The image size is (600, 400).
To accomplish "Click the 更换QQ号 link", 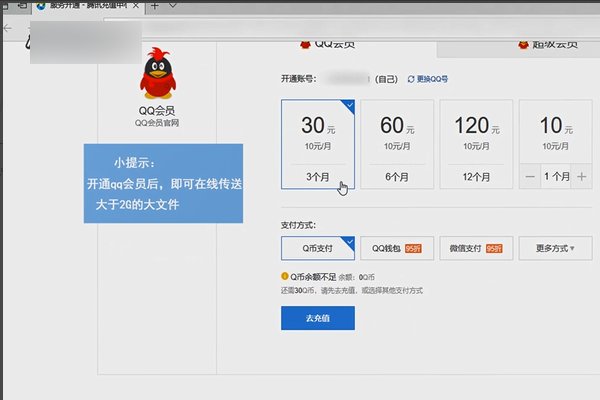I will click(427, 79).
